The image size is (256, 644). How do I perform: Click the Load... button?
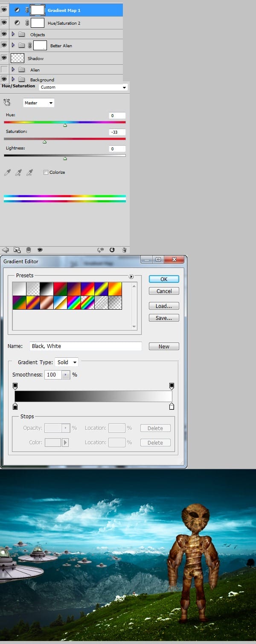(x=164, y=306)
